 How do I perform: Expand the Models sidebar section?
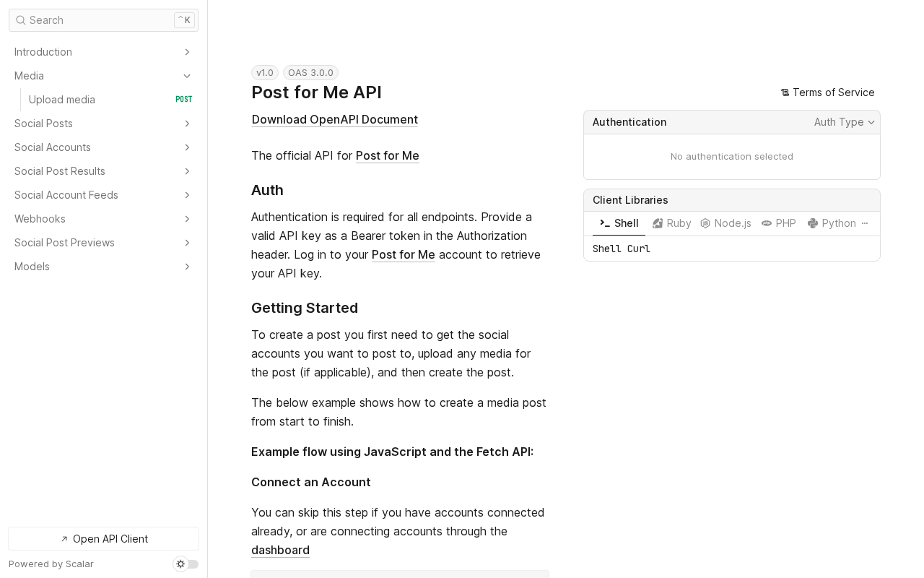tap(187, 267)
